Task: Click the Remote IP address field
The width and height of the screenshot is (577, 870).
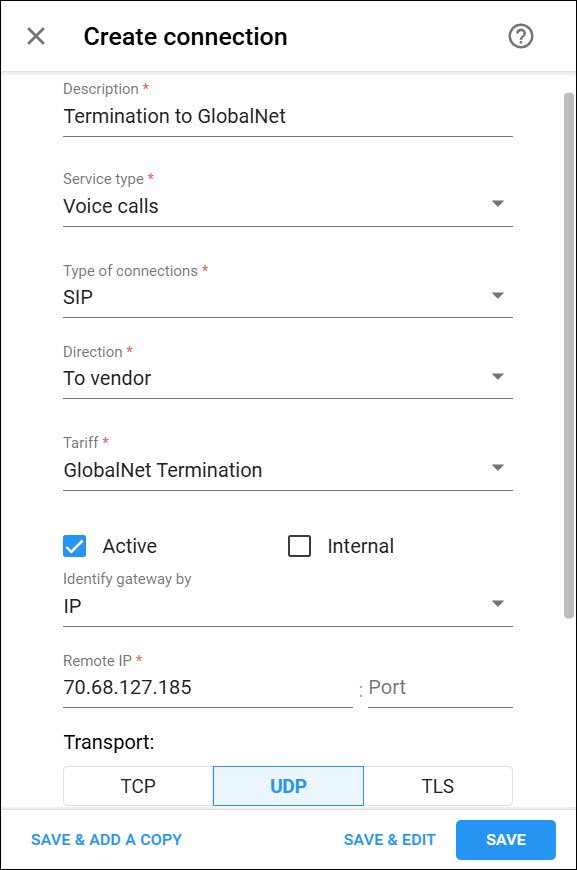Action: (x=208, y=687)
